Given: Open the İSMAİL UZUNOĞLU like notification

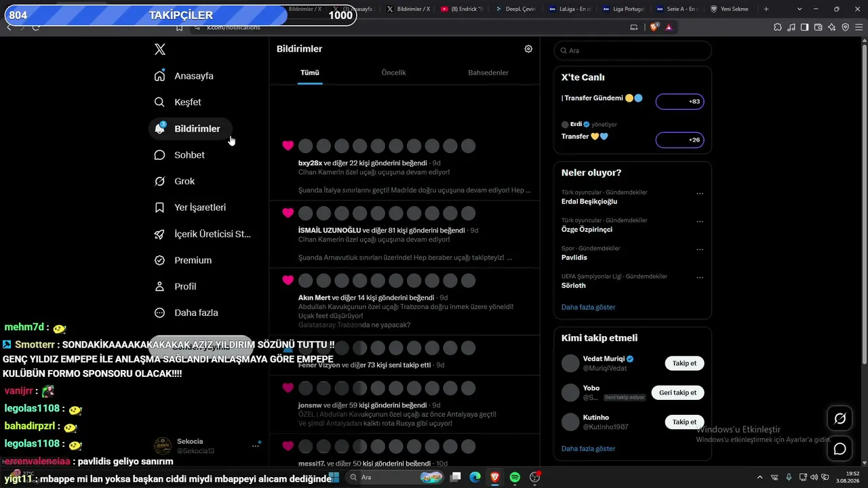Looking at the screenshot, I should click(x=404, y=235).
